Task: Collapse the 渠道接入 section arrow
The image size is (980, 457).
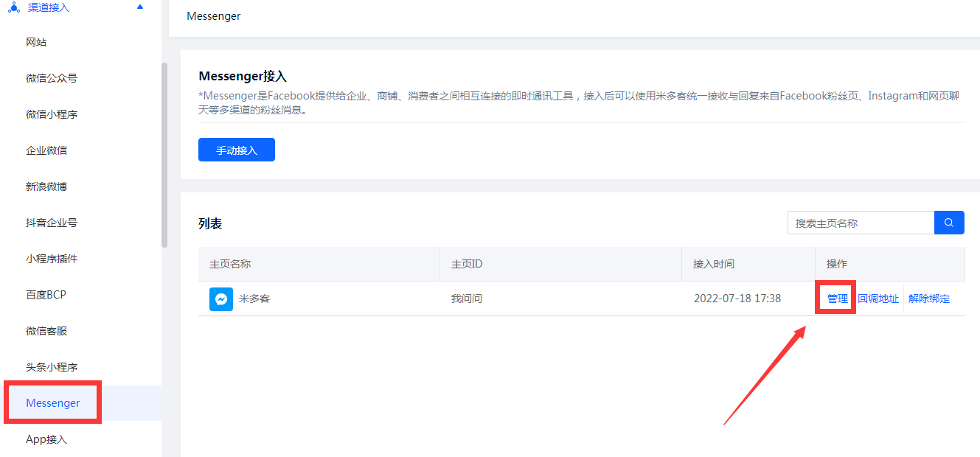Action: pyautogui.click(x=140, y=7)
